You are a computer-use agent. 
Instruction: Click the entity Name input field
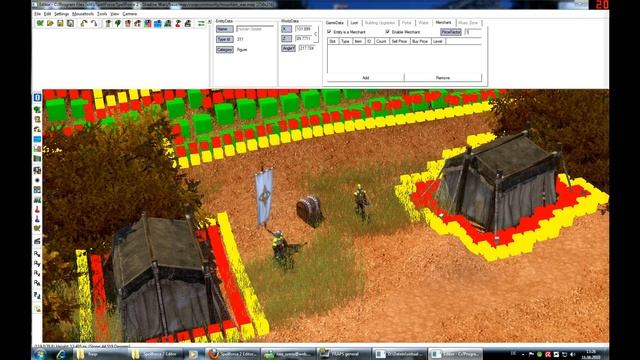255,29
